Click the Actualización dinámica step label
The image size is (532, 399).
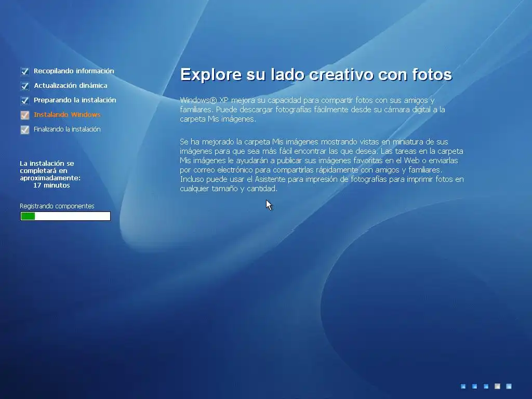click(71, 86)
